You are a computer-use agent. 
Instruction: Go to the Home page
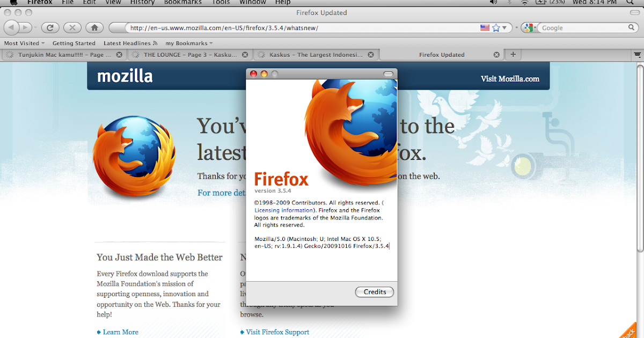coord(94,27)
